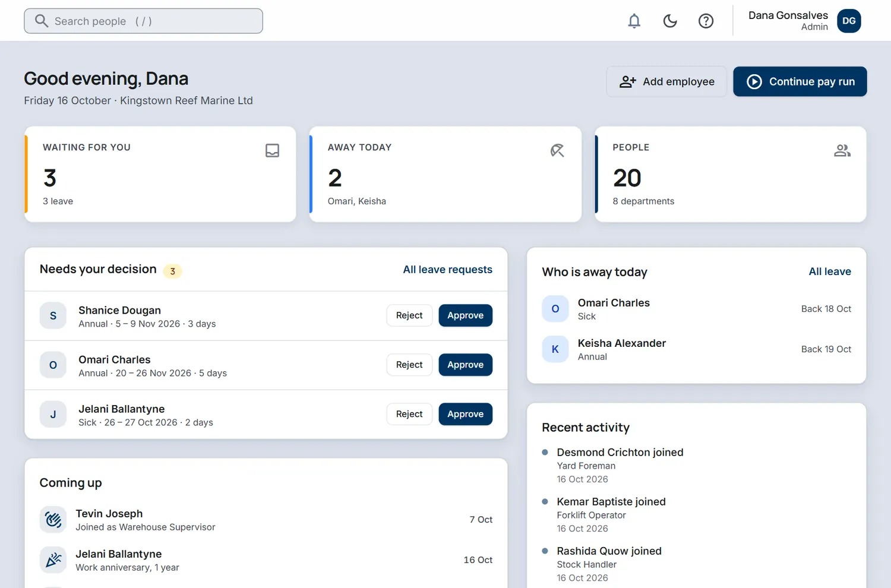Click 'Keisha Alexander' name in away list
The height and width of the screenshot is (588, 891).
(622, 343)
